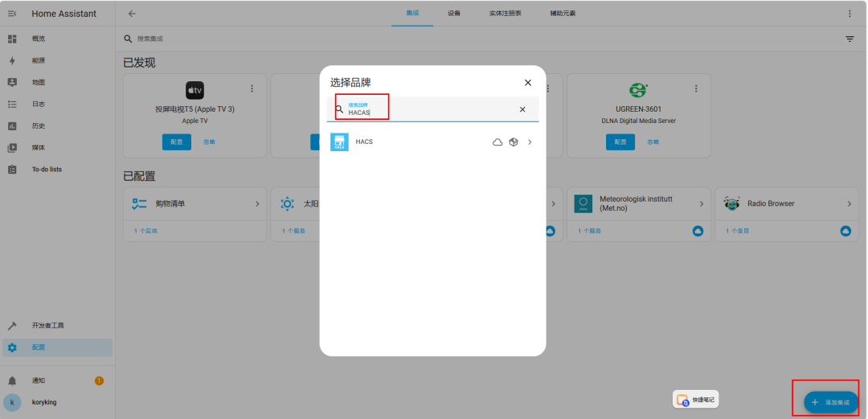Click the 购物清单 checklist icon
The width and height of the screenshot is (868, 419).
coord(139,203)
